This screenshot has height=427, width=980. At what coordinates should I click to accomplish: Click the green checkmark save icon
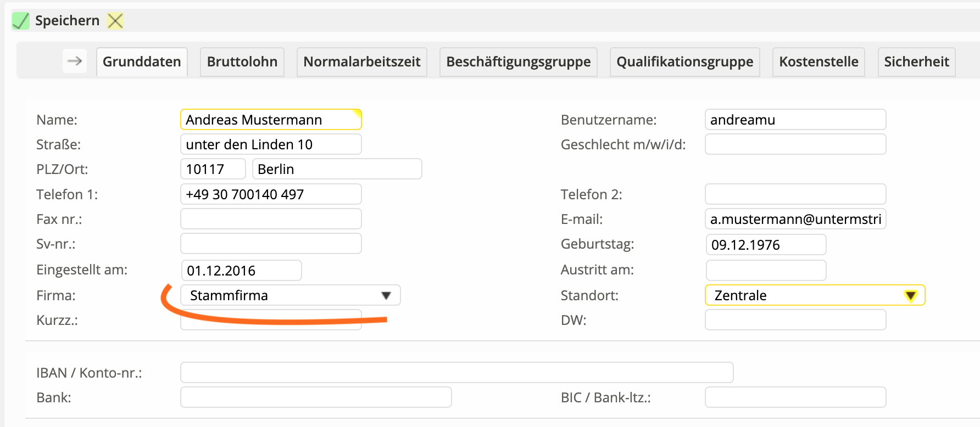tap(21, 21)
